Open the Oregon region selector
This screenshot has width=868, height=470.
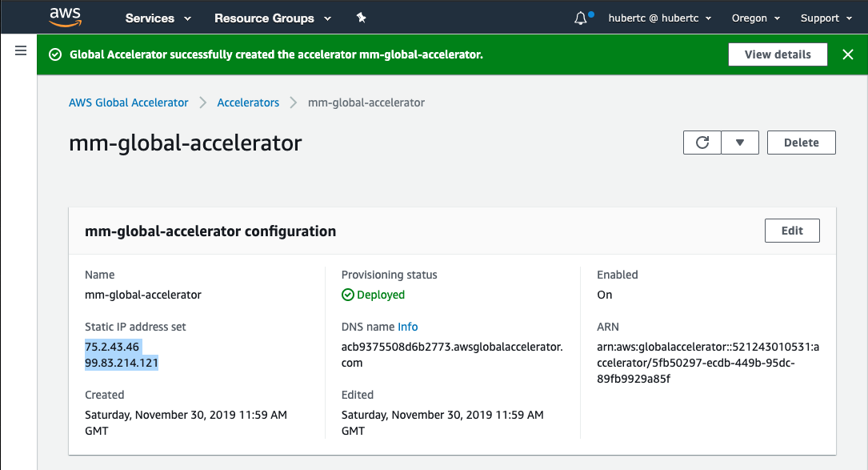tap(756, 18)
